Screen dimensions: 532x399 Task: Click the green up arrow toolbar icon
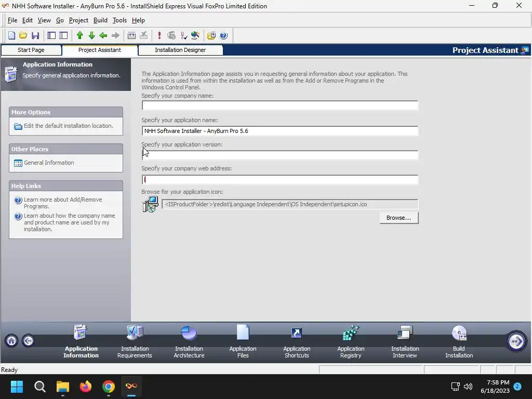(79, 35)
